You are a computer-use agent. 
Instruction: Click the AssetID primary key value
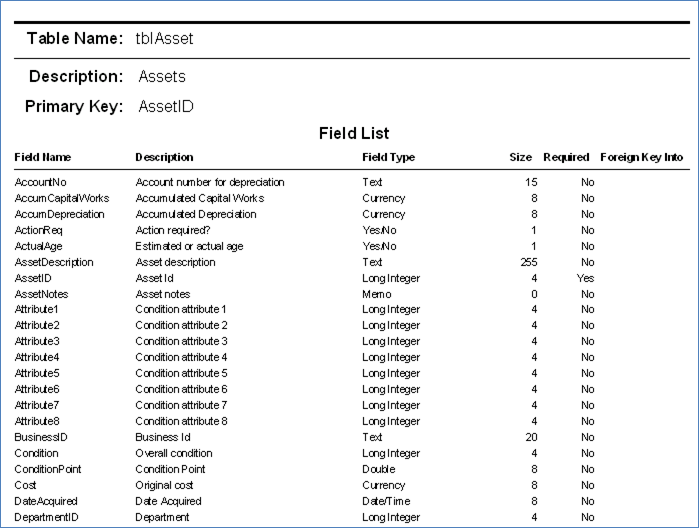(166, 107)
